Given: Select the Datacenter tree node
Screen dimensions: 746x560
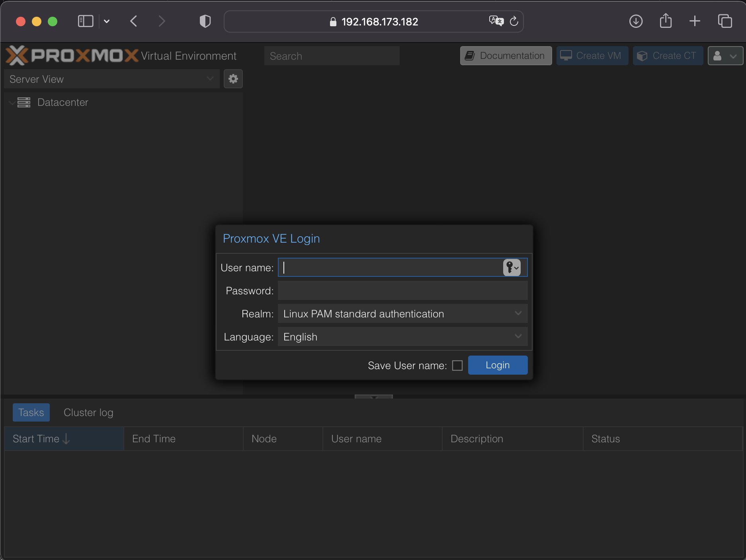Looking at the screenshot, I should tap(62, 102).
